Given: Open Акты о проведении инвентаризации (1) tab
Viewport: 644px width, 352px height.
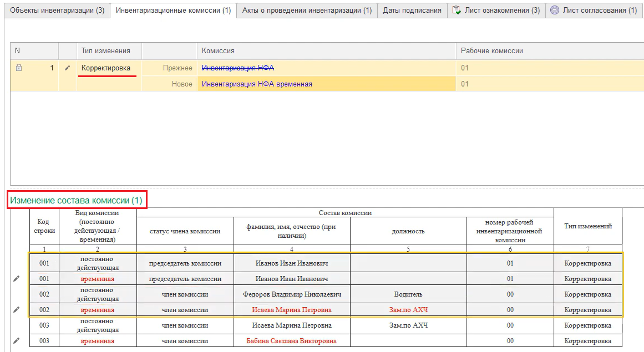Looking at the screenshot, I should [x=307, y=11].
